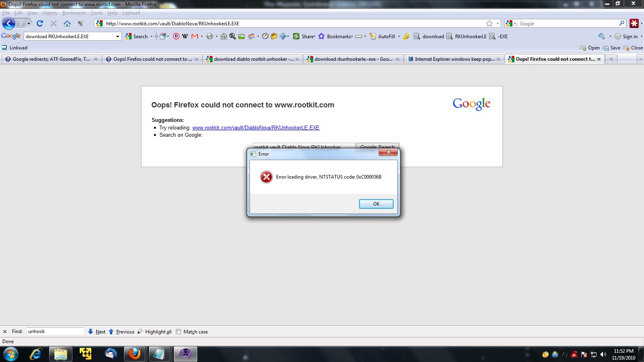Open the address bar history dropdown
This screenshot has height=362, width=644.
tap(497, 24)
